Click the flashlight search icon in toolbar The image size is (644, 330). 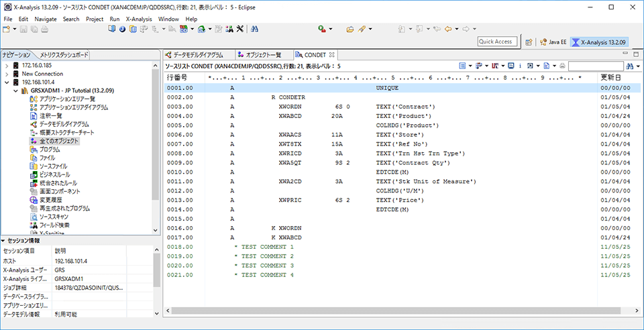362,29
